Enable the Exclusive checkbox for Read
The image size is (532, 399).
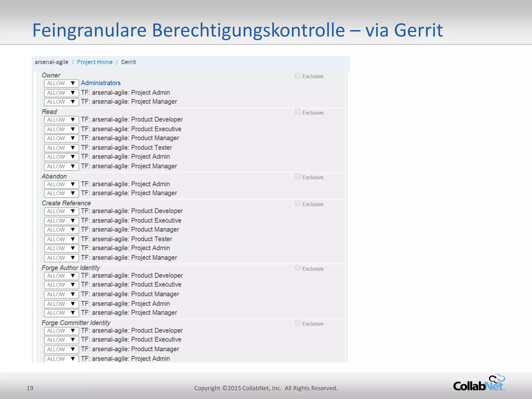click(298, 112)
